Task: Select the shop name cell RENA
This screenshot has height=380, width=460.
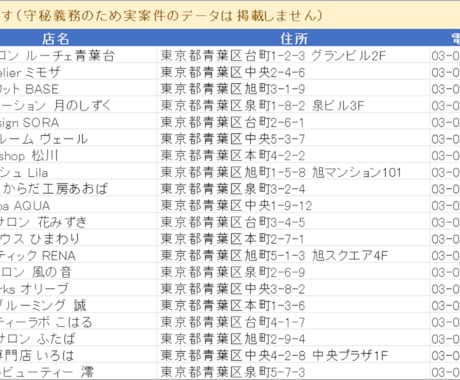Action: (78, 255)
